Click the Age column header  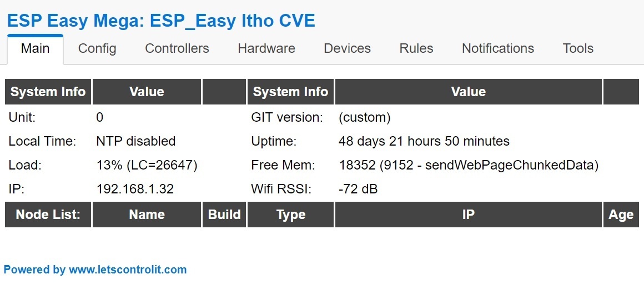point(620,215)
